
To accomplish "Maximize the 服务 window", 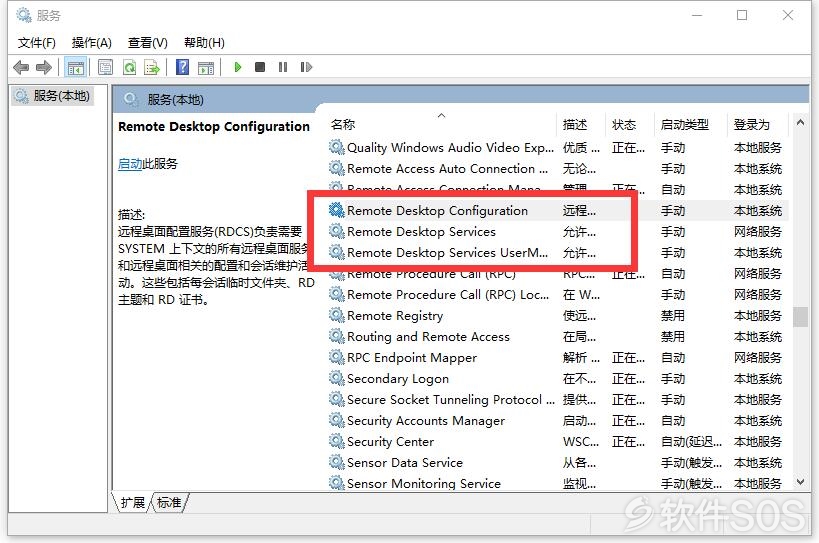I will point(742,15).
